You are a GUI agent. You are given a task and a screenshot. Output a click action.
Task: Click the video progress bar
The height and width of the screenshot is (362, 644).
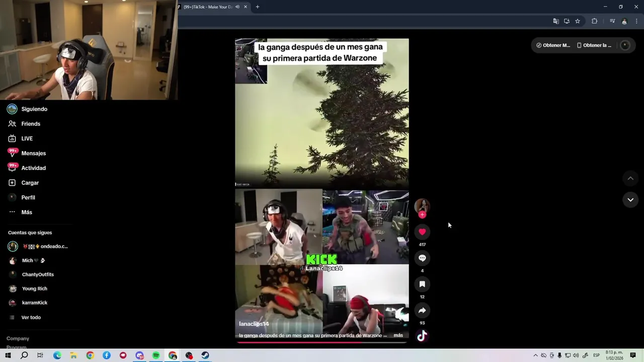(x=321, y=342)
